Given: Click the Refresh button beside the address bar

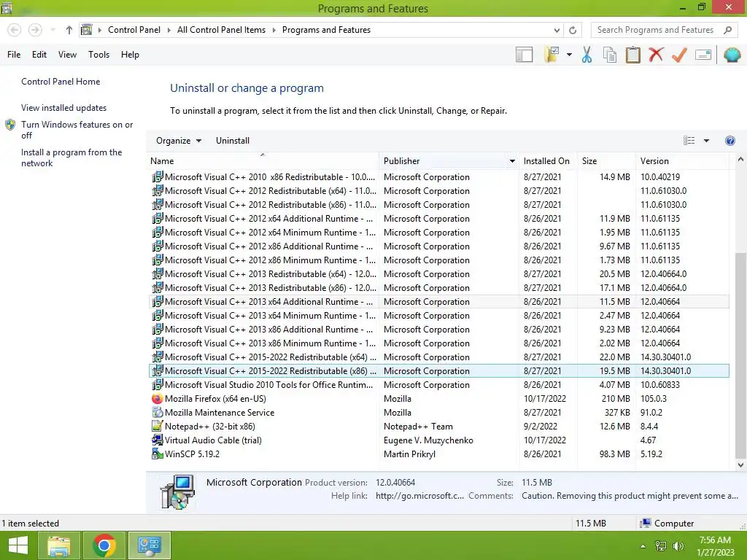Looking at the screenshot, I should pos(573,30).
